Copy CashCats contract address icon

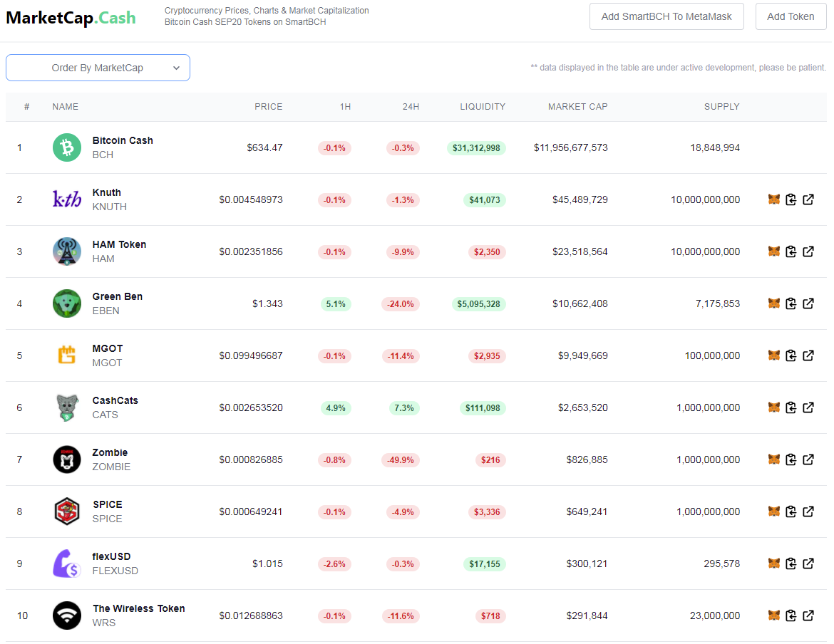pos(791,408)
